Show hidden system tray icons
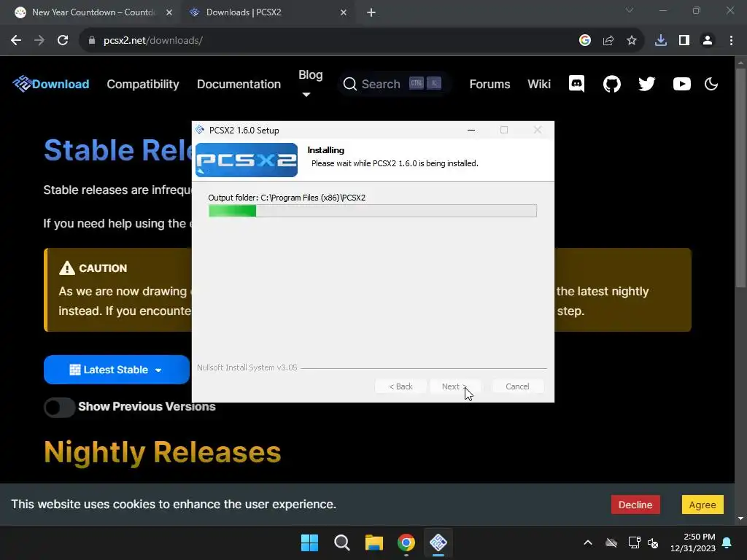 tap(588, 542)
